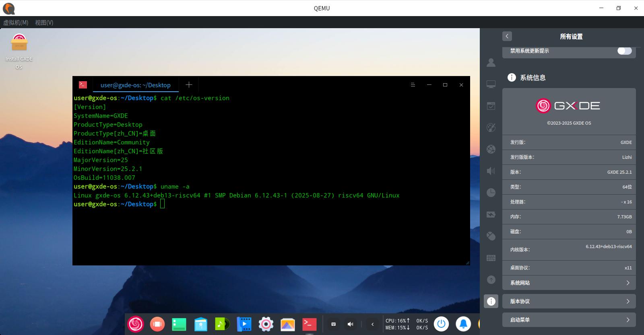
Task: Click the terminal window icon in titlebar
Action: point(83,85)
